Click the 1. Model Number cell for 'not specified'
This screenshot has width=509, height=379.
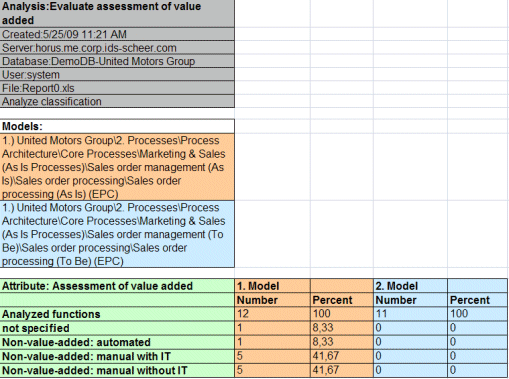click(272, 328)
